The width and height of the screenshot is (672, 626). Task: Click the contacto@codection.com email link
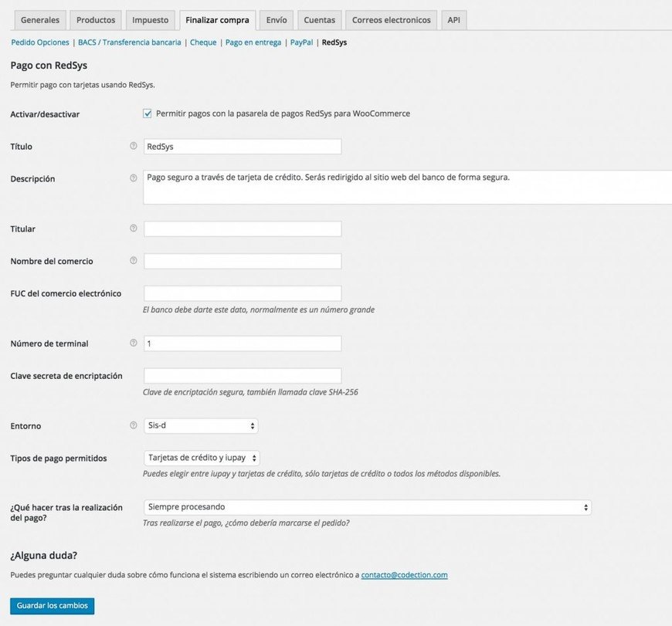[404, 574]
